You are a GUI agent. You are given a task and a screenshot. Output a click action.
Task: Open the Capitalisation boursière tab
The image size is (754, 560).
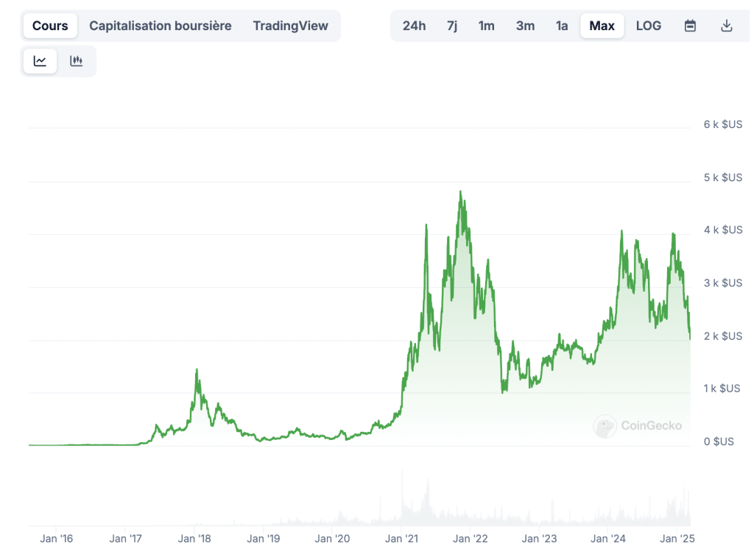[160, 26]
